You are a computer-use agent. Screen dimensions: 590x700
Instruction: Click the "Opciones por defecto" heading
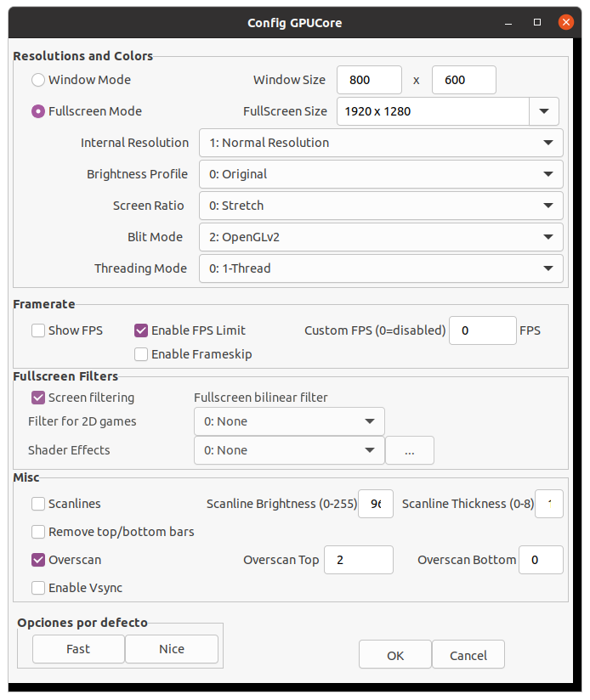82,623
